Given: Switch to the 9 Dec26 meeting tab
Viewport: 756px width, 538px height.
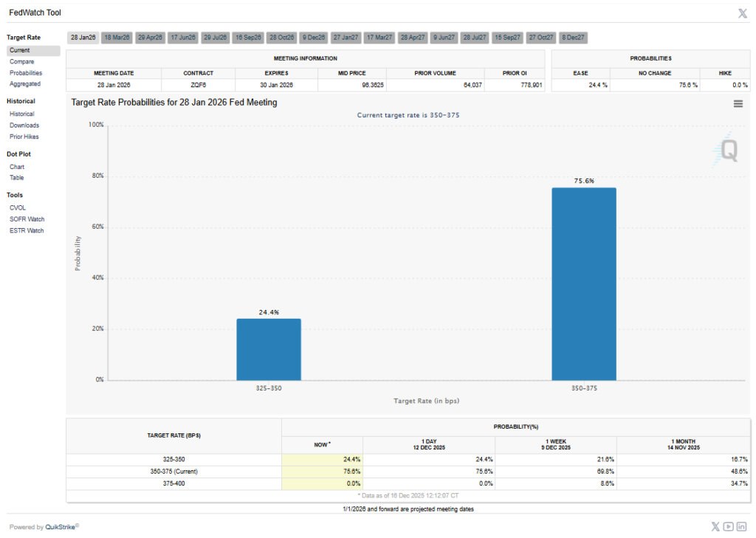Looking at the screenshot, I should point(314,38).
